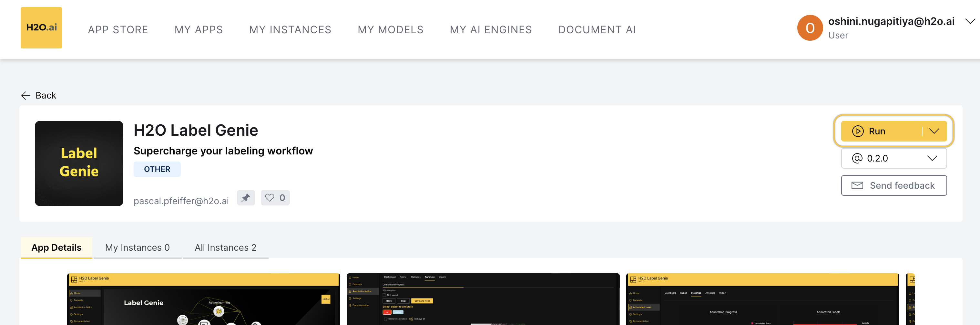Go to My Instances in navigation
The height and width of the screenshot is (325, 980).
290,30
